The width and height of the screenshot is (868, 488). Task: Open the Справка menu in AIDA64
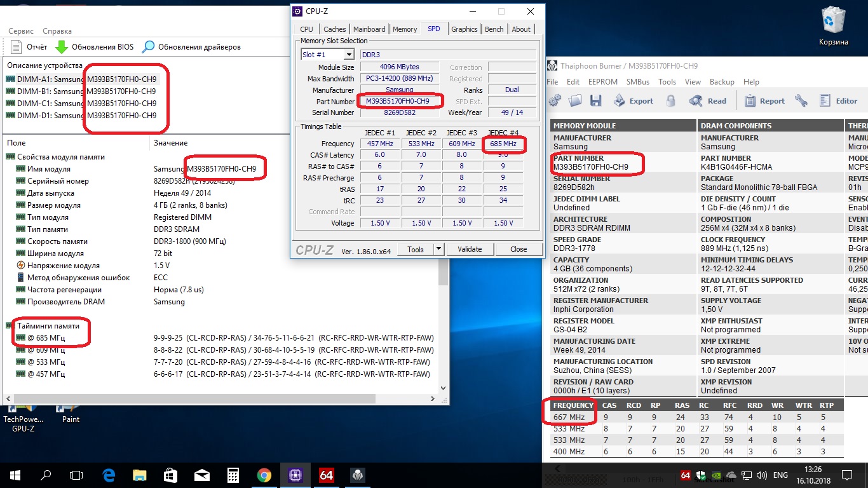pyautogui.click(x=57, y=31)
